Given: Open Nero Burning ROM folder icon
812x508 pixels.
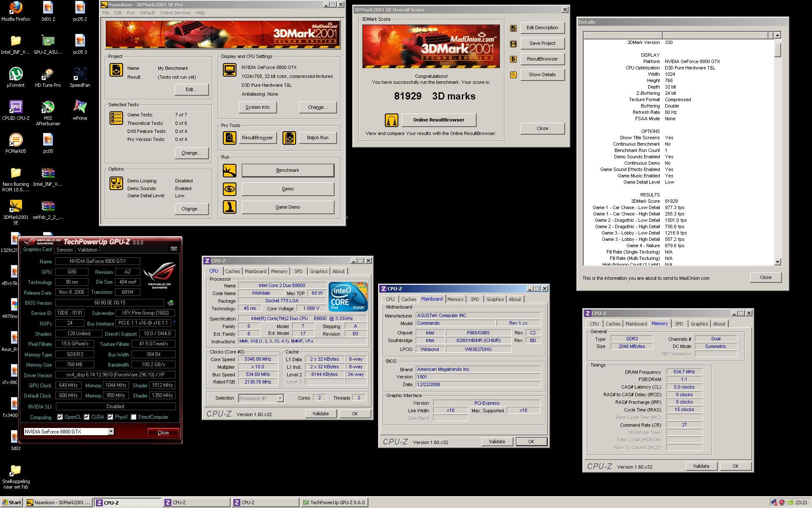Looking at the screenshot, I should pyautogui.click(x=16, y=179).
